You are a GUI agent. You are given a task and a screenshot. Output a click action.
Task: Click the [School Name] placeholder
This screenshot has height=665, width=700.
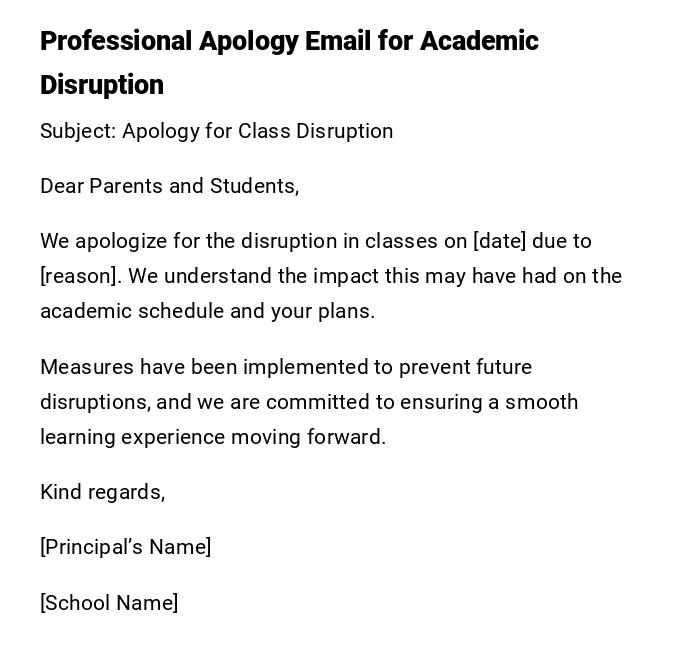109,603
